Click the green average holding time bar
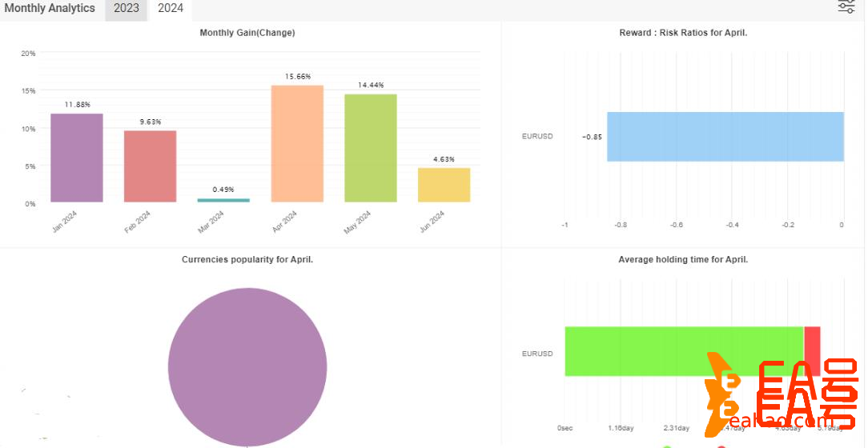 tap(683, 351)
